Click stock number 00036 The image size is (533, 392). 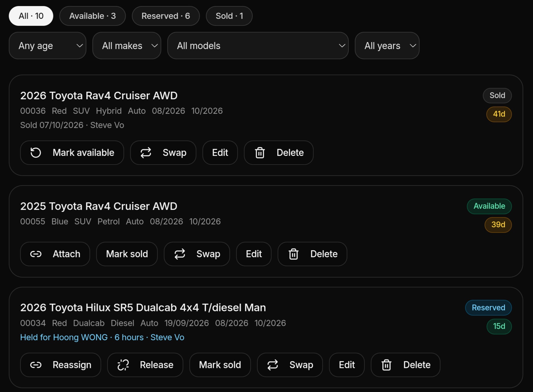click(x=33, y=111)
